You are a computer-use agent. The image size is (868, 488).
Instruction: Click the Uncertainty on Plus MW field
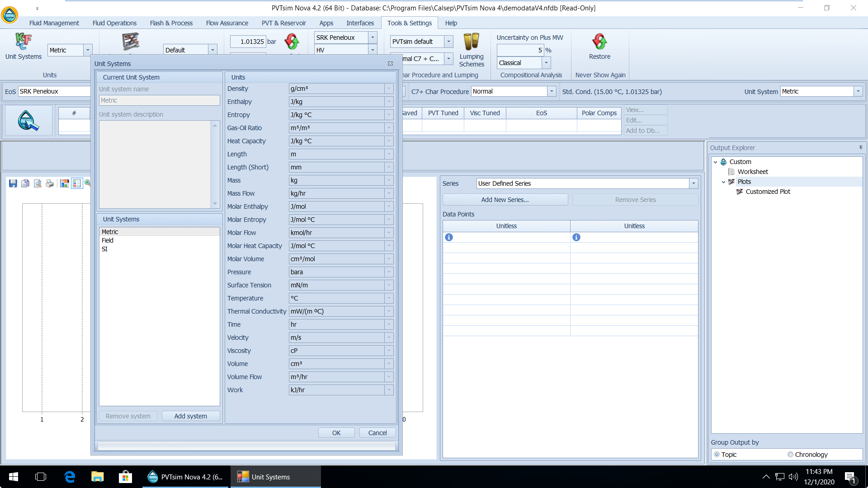(520, 50)
